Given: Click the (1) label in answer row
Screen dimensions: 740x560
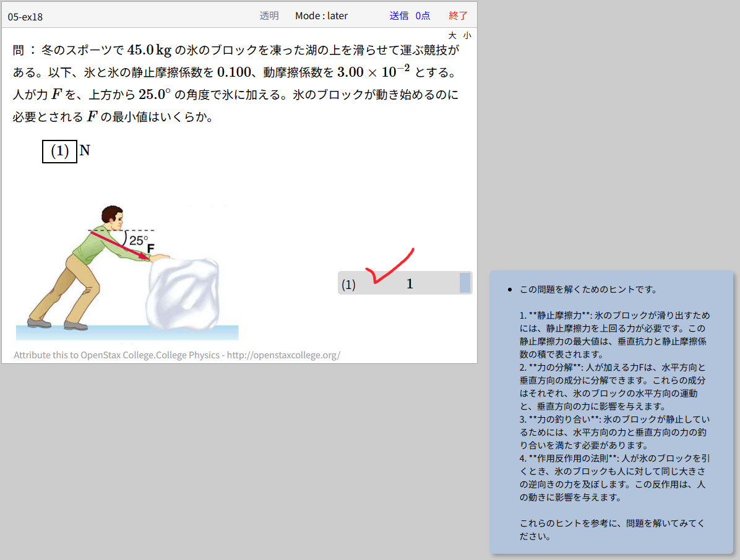Looking at the screenshot, I should (349, 285).
